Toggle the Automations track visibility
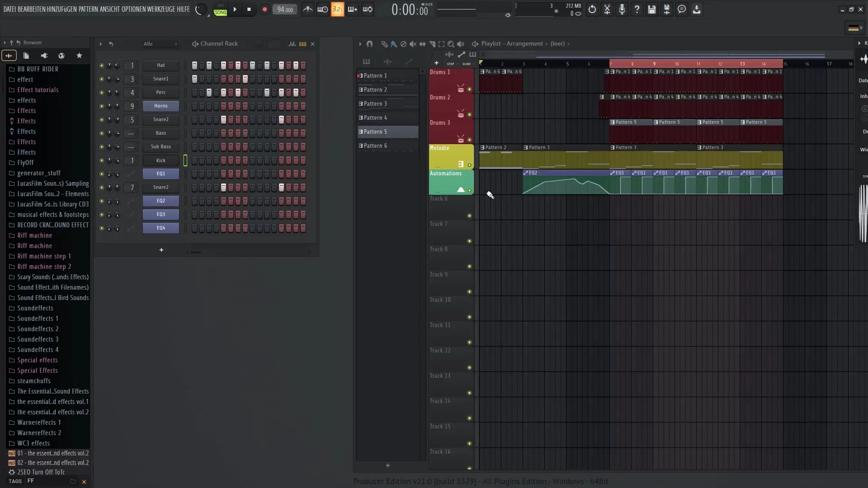This screenshot has height=488, width=868. pyautogui.click(x=469, y=190)
